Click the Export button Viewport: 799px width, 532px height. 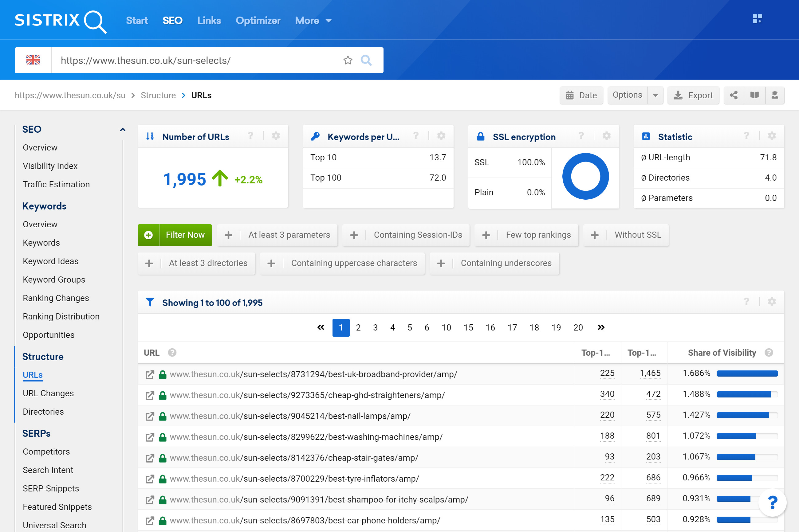tap(693, 95)
